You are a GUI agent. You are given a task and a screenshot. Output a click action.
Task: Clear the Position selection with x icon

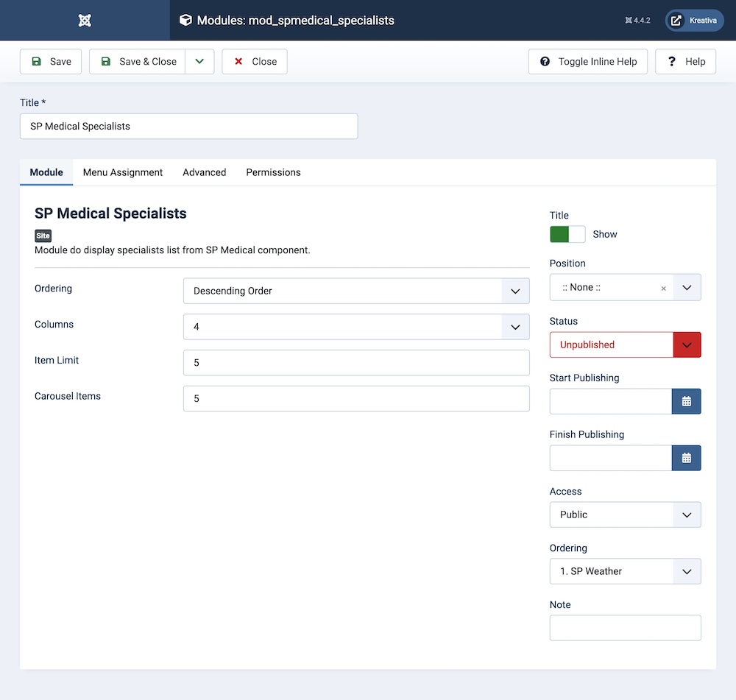tap(663, 289)
